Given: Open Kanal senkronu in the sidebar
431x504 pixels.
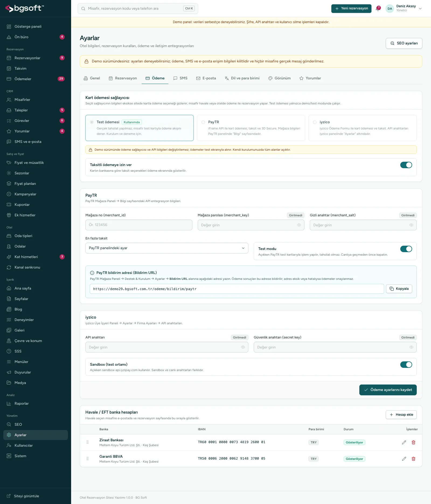Looking at the screenshot, I should [36, 267].
